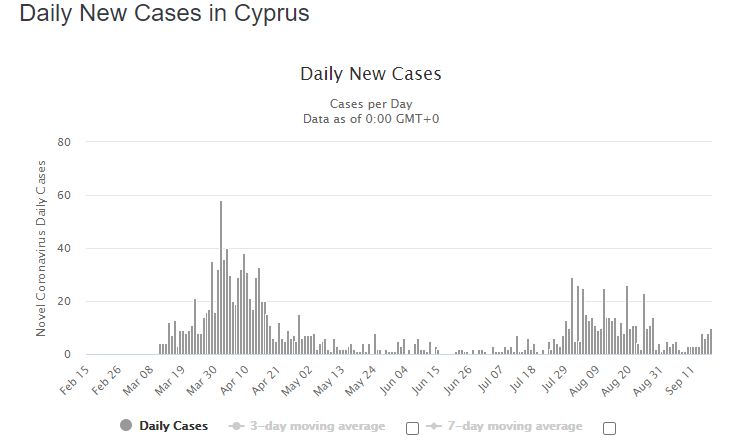Click the 80 y-axis value label

65,142
